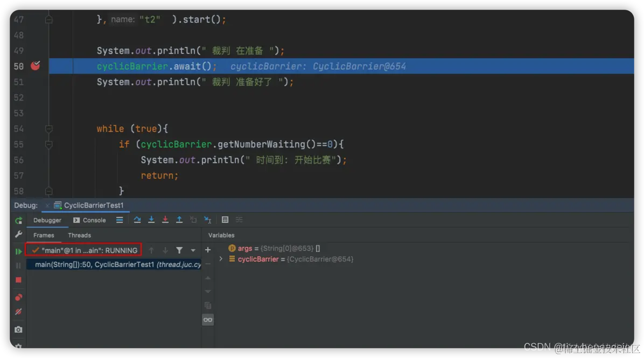Close the CyclicBarrierTest1 debug tab

tap(47, 205)
